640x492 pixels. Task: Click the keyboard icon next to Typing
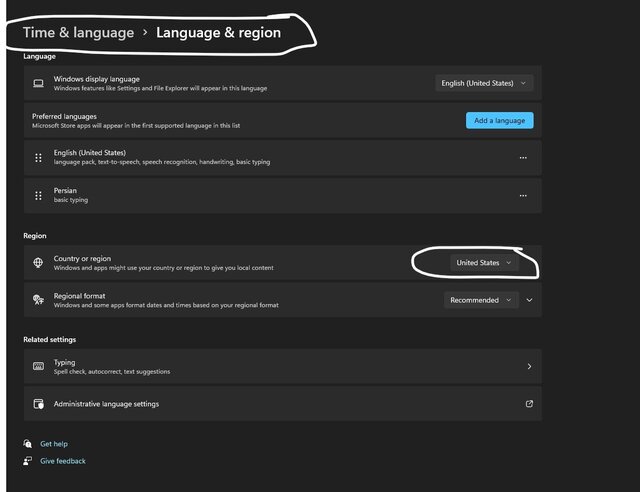38,367
